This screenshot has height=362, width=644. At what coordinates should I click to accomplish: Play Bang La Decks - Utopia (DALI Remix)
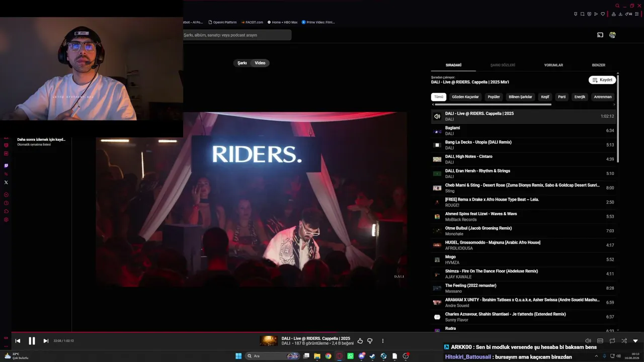tap(523, 145)
